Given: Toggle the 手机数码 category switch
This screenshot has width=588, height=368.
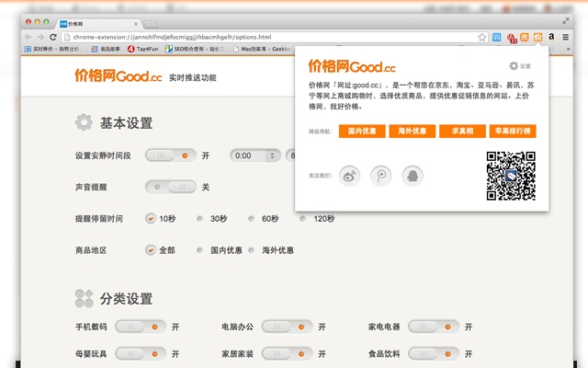Looking at the screenshot, I should pyautogui.click(x=141, y=327).
